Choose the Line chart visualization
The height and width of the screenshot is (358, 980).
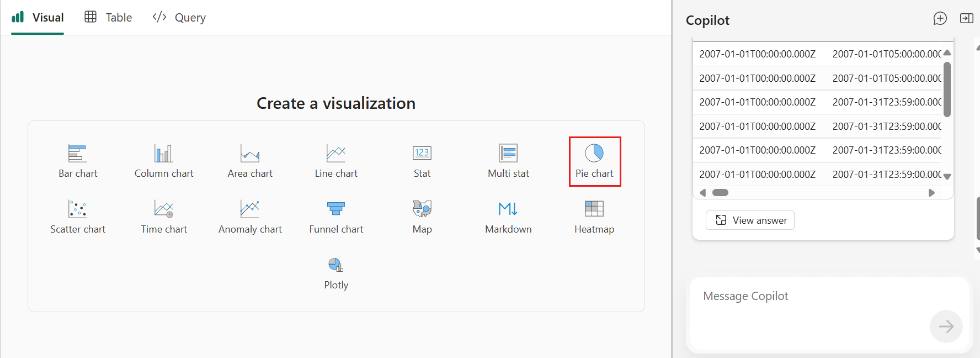[336, 161]
